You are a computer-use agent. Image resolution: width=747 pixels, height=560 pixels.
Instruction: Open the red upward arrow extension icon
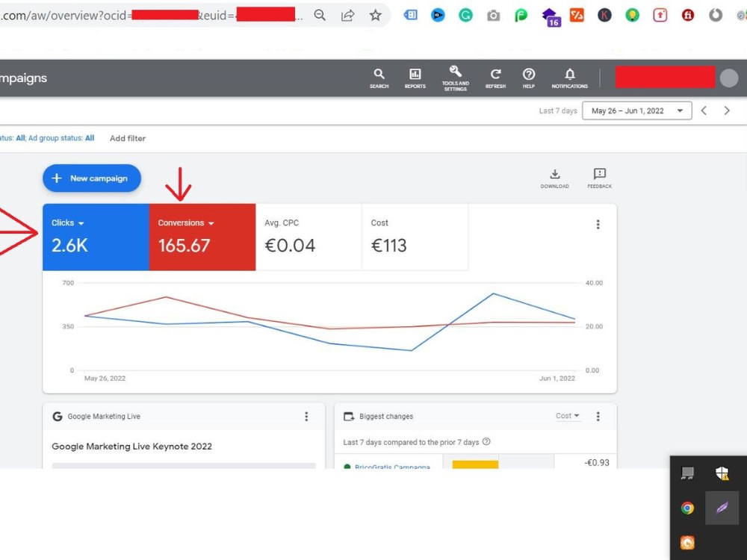[660, 15]
